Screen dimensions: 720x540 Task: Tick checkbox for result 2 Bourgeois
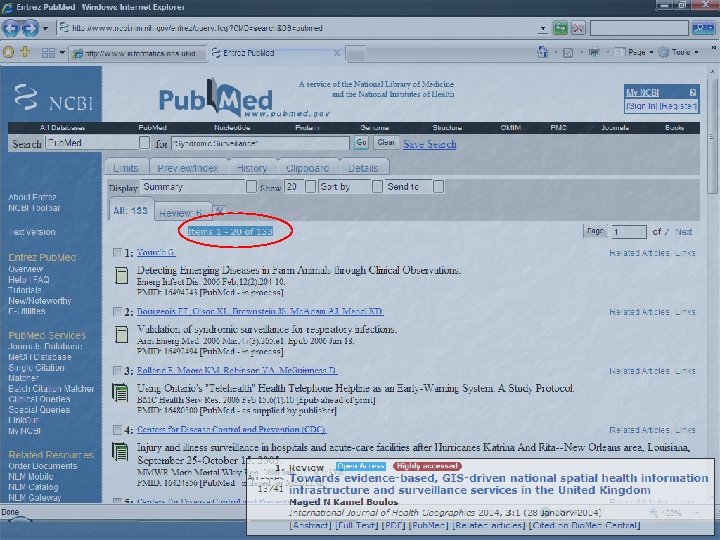[x=118, y=311]
